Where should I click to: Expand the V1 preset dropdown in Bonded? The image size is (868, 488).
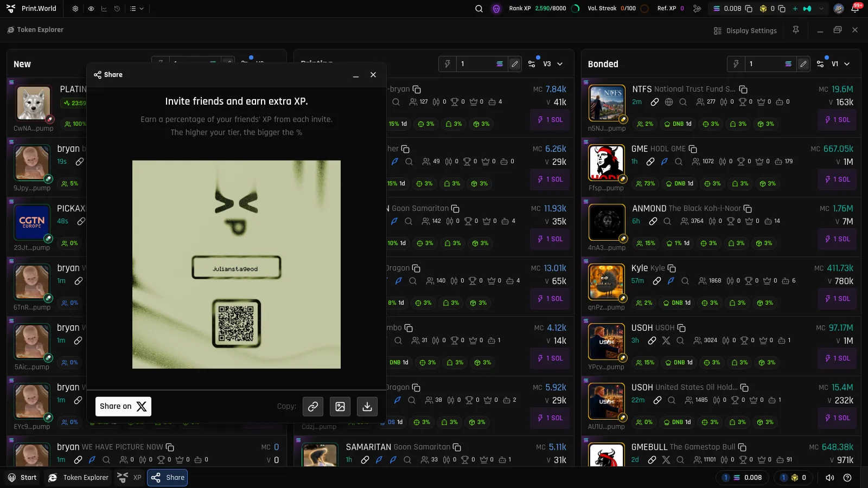840,64
